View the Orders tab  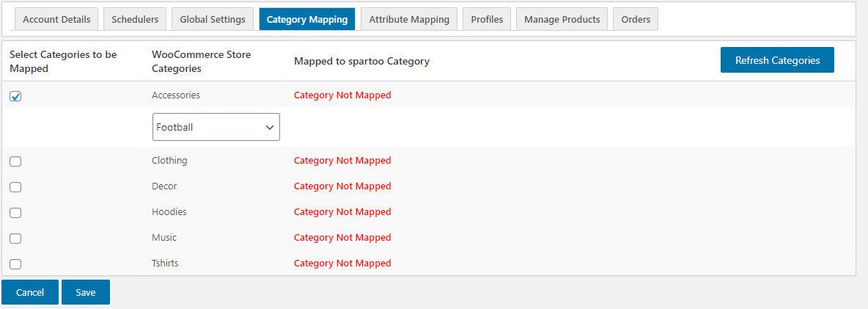click(x=636, y=19)
